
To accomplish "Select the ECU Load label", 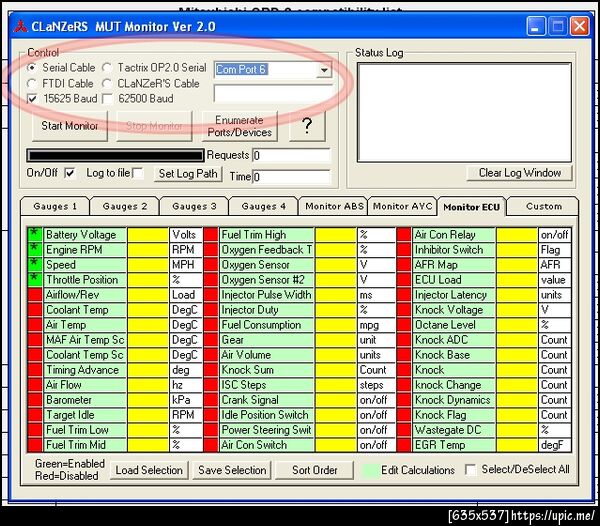I will point(454,280).
